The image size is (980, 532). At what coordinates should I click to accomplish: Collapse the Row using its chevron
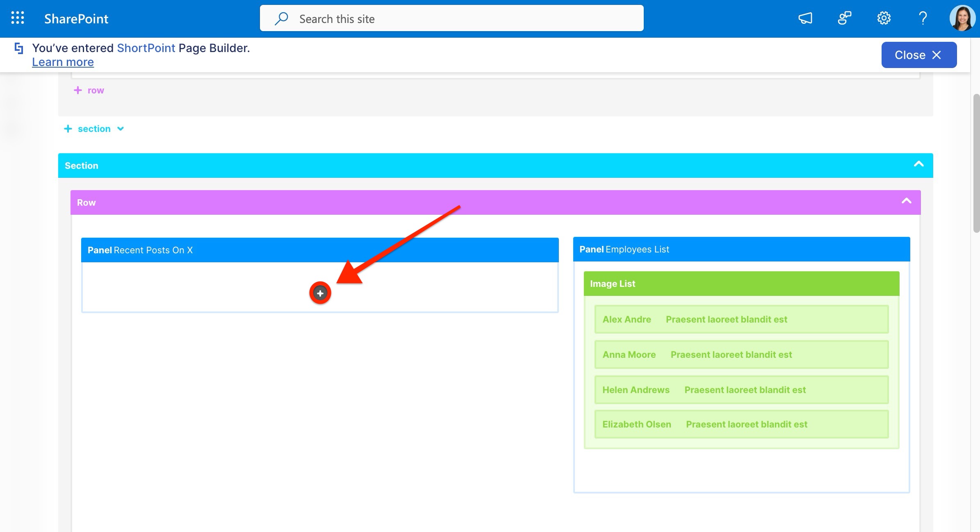[906, 201]
